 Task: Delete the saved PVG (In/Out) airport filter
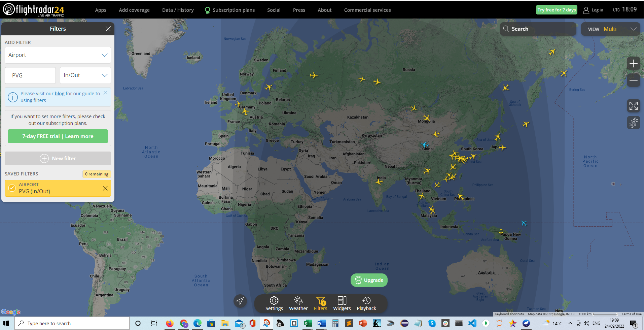click(x=105, y=188)
